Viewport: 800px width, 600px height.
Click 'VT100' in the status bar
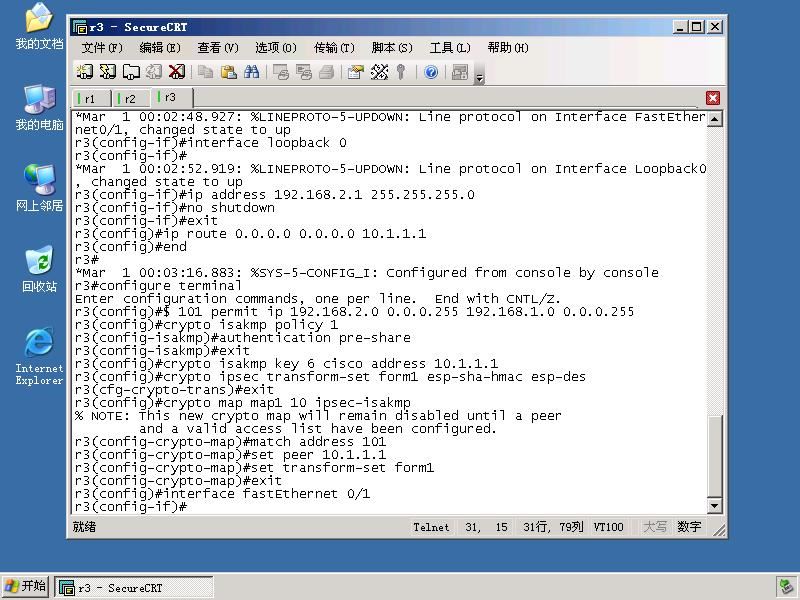(608, 527)
